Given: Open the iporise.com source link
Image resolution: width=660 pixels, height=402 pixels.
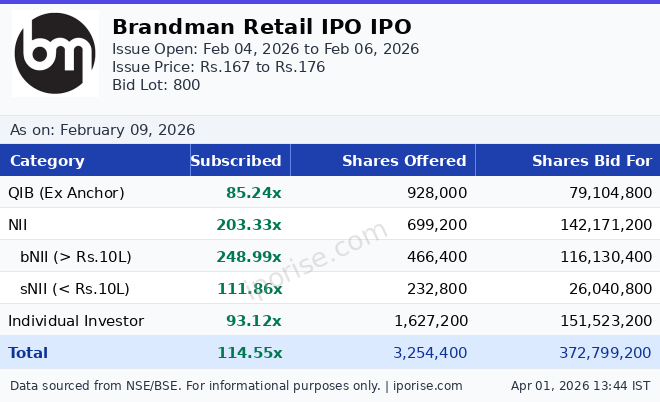Looking at the screenshot, I should click(x=428, y=386).
